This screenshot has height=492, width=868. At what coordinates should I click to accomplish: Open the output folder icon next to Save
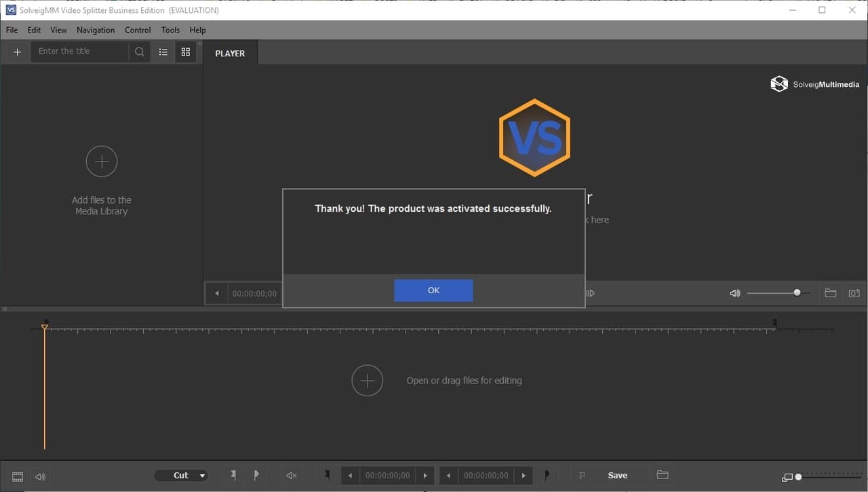(663, 475)
